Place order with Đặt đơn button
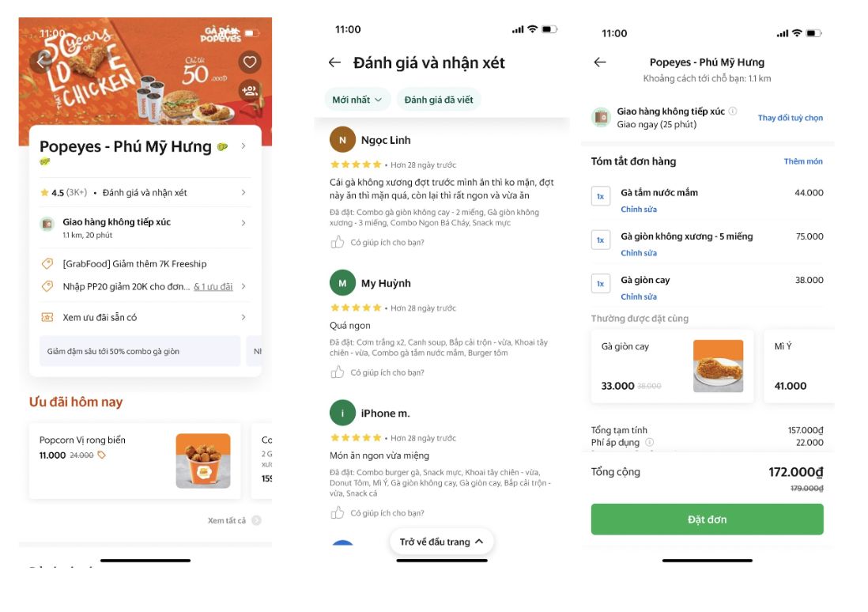Image resolution: width=868 pixels, height=612 pixels. click(707, 519)
